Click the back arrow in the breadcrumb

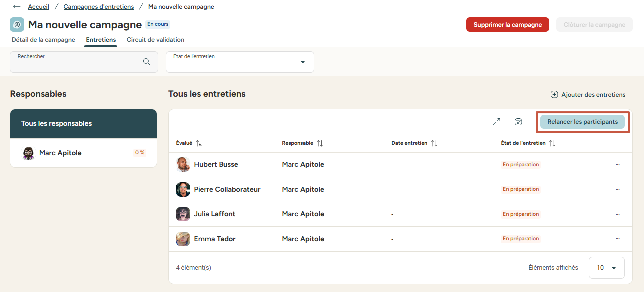(17, 7)
